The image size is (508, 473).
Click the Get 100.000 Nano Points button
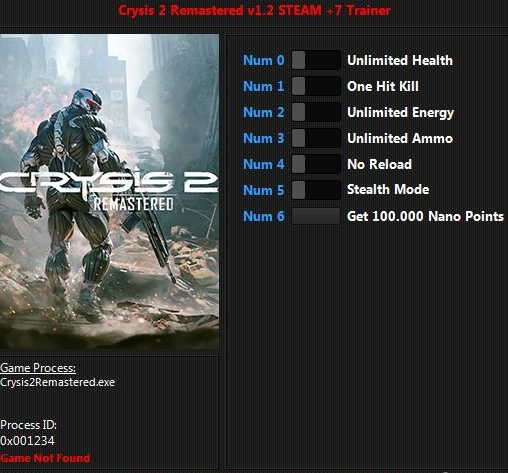point(316,216)
